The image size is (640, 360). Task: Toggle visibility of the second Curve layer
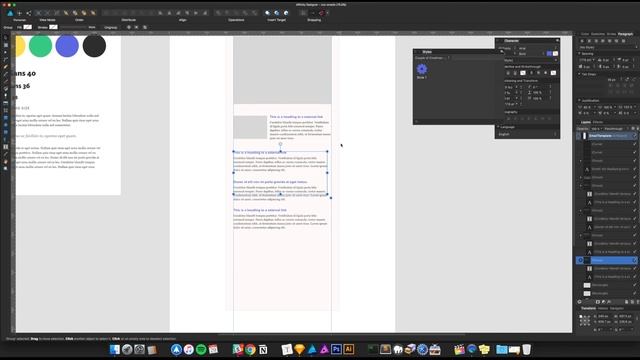pyautogui.click(x=635, y=152)
